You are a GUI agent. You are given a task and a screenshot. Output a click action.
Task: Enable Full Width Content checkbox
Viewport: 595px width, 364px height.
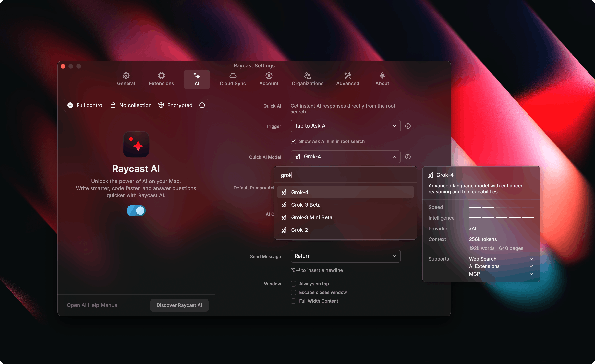pyautogui.click(x=293, y=301)
